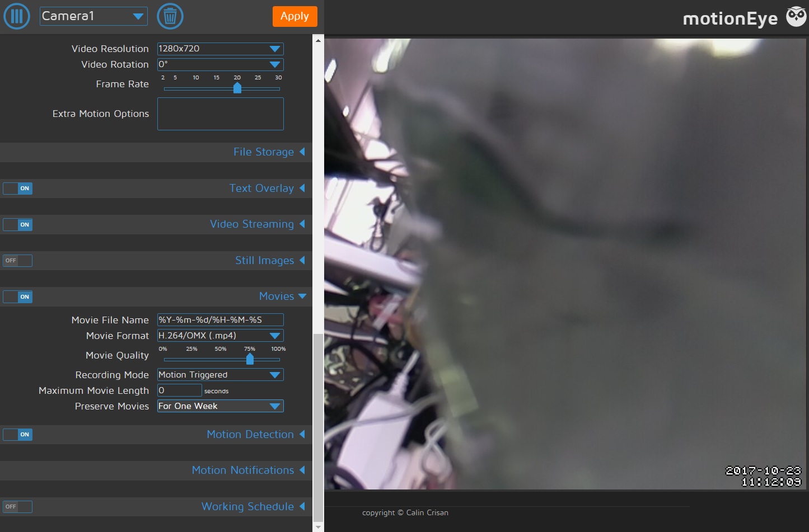Image resolution: width=809 pixels, height=532 pixels.
Task: Click the Movie File Name field
Action: (220, 319)
